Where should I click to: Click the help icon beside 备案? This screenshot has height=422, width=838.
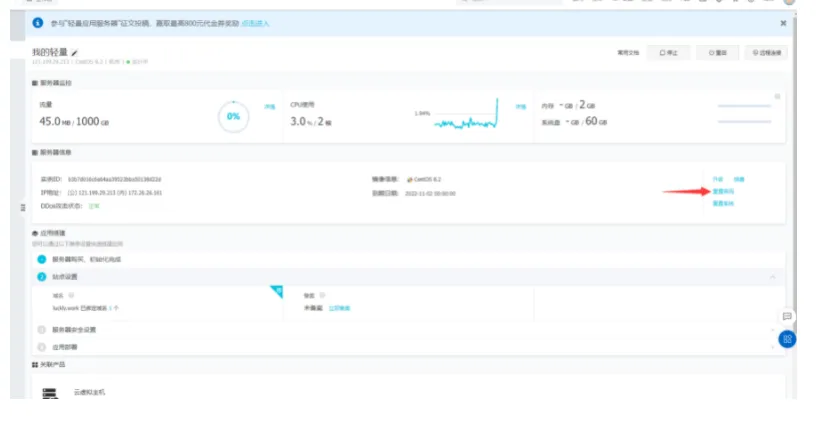click(x=322, y=295)
